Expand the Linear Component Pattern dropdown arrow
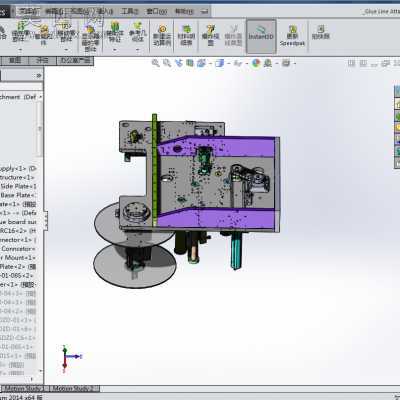Viewport: 400px width, 400px height. point(21,50)
